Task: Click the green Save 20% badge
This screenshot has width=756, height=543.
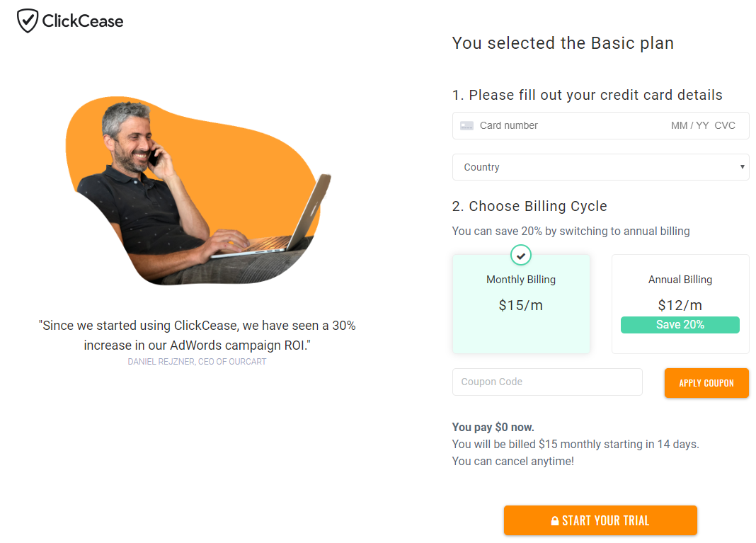Action: point(680,325)
